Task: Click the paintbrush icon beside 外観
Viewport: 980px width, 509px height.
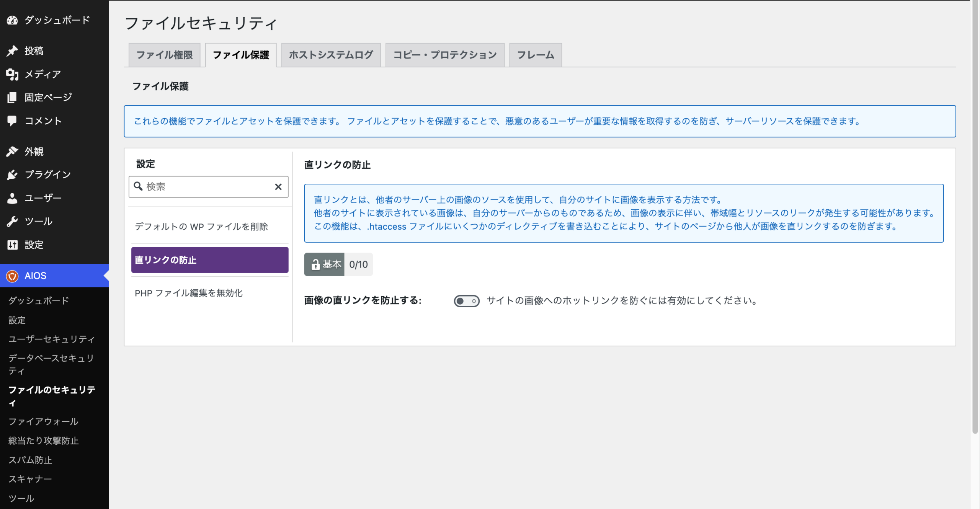Action: click(12, 152)
